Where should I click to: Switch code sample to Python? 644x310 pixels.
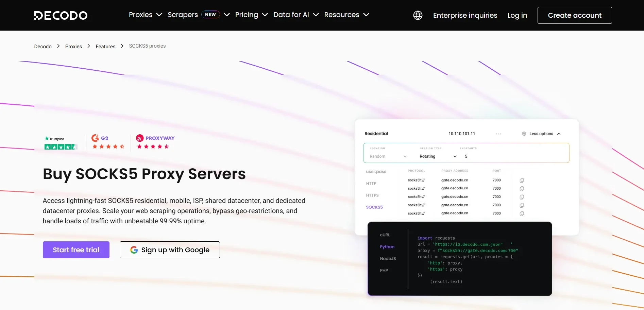[387, 247]
